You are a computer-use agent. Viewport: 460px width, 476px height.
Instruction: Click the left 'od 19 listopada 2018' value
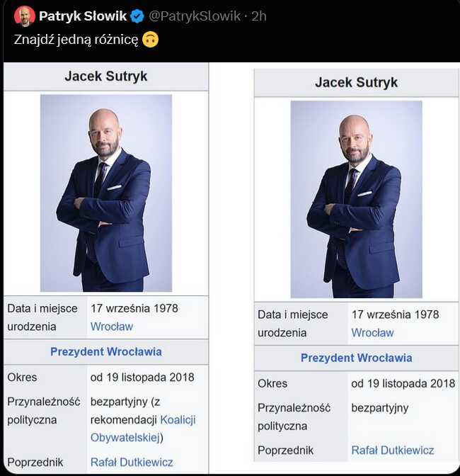coord(142,378)
